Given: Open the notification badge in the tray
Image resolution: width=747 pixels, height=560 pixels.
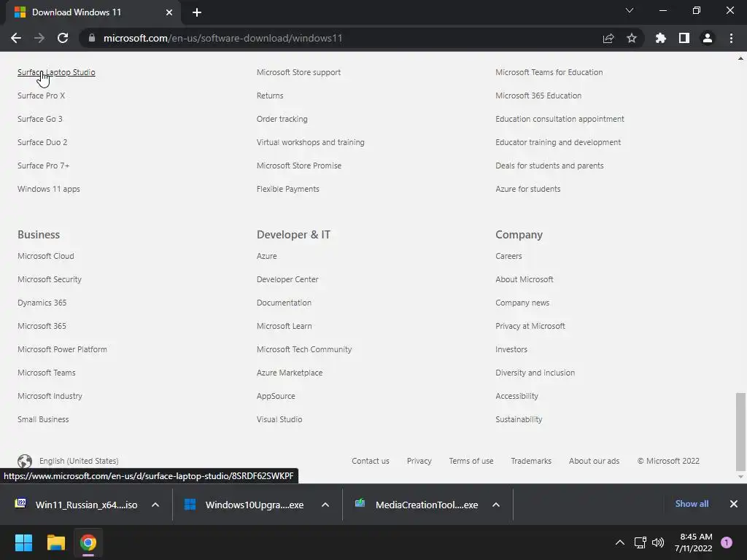Looking at the screenshot, I should coord(727,542).
